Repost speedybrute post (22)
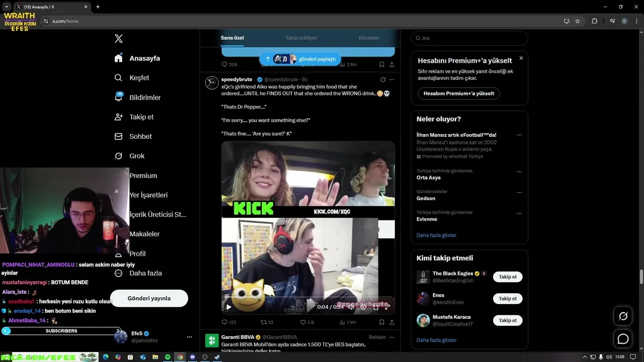This screenshot has height=362, width=644. click(x=267, y=322)
